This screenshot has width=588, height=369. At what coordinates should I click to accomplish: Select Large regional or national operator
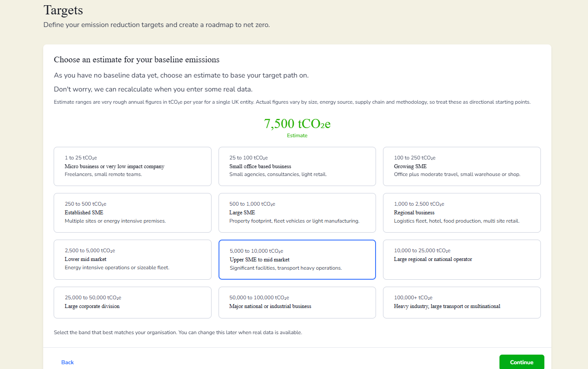tap(462, 259)
